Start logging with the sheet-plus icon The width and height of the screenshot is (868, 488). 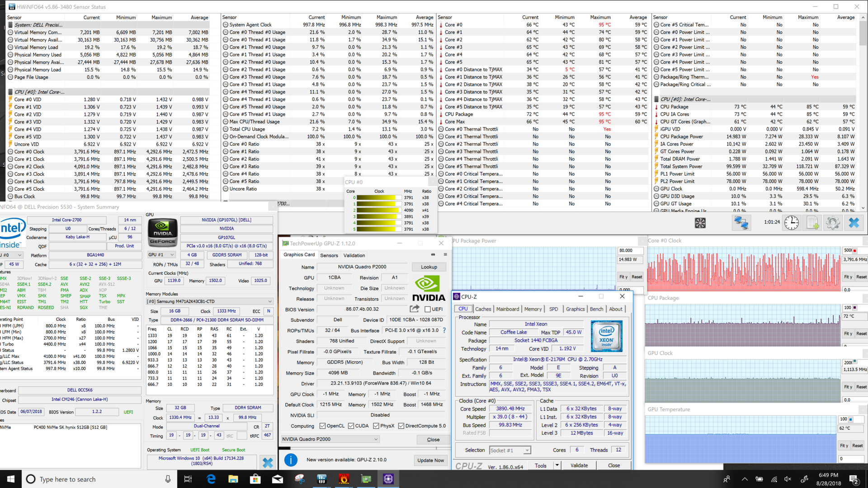(813, 223)
